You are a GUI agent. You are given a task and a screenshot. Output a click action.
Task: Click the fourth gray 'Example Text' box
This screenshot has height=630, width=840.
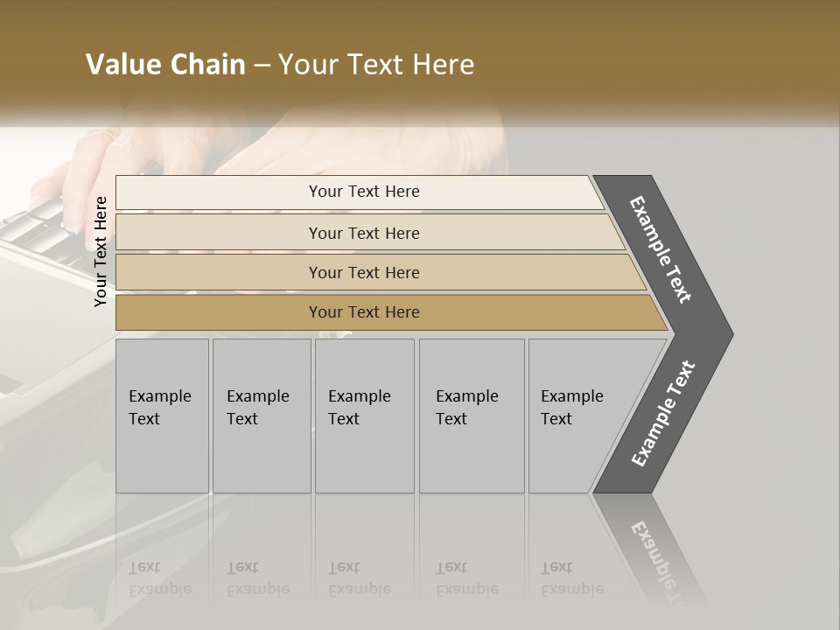pyautogui.click(x=472, y=416)
